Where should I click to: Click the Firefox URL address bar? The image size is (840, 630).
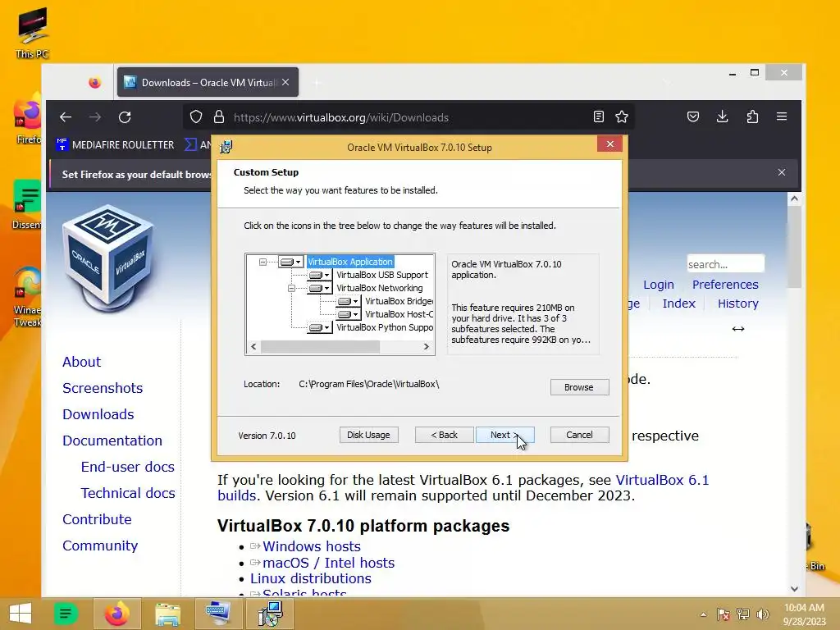pyautogui.click(x=407, y=117)
